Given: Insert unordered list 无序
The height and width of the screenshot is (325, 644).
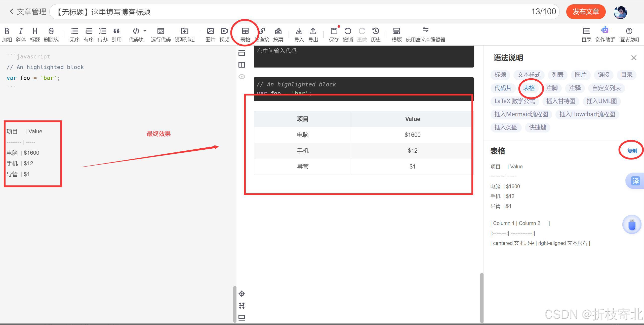Looking at the screenshot, I should [x=74, y=35].
